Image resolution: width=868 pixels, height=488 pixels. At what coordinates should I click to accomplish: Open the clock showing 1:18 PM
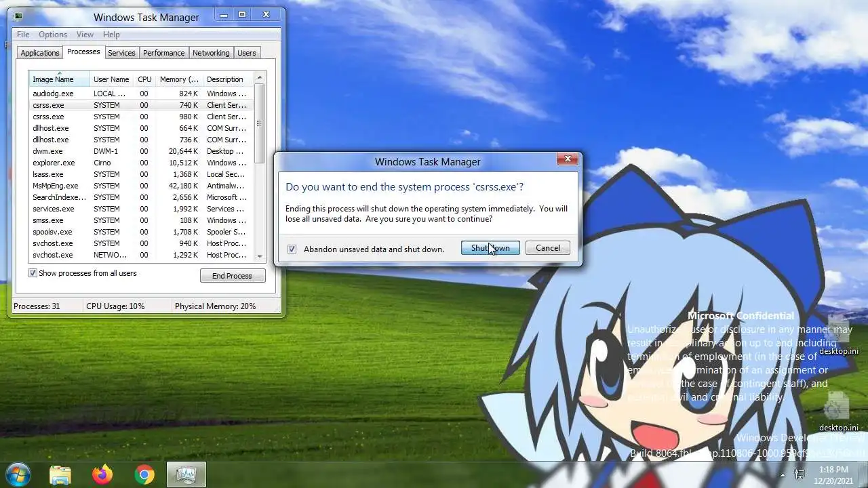pyautogui.click(x=833, y=474)
